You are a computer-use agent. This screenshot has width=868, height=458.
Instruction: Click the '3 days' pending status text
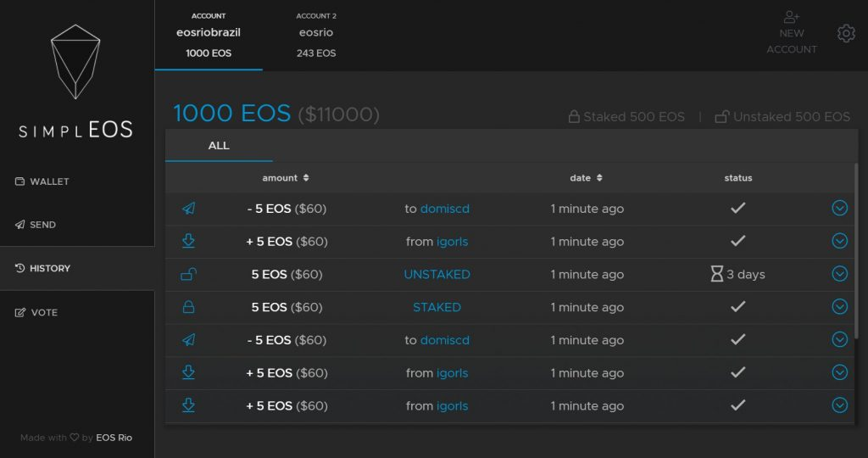coord(746,274)
